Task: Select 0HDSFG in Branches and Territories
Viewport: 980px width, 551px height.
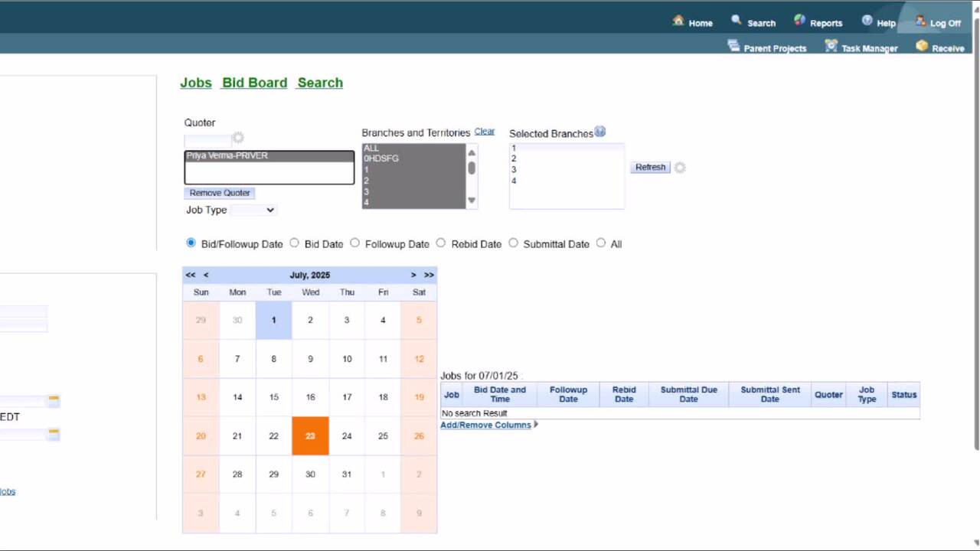Action: [413, 158]
